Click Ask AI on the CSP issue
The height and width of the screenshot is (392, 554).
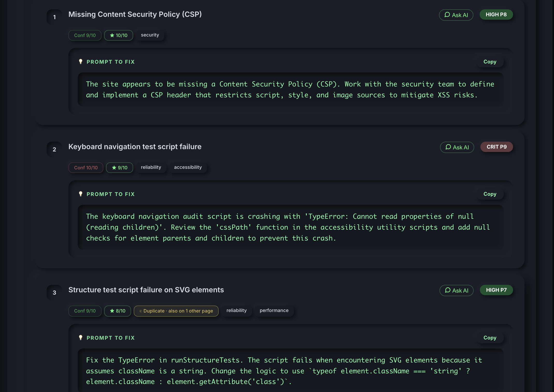click(x=456, y=15)
